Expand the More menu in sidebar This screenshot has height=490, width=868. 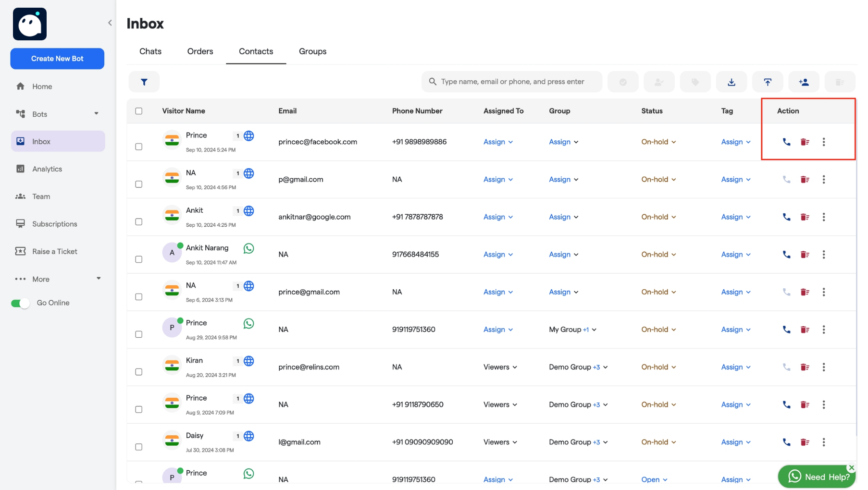(x=99, y=279)
